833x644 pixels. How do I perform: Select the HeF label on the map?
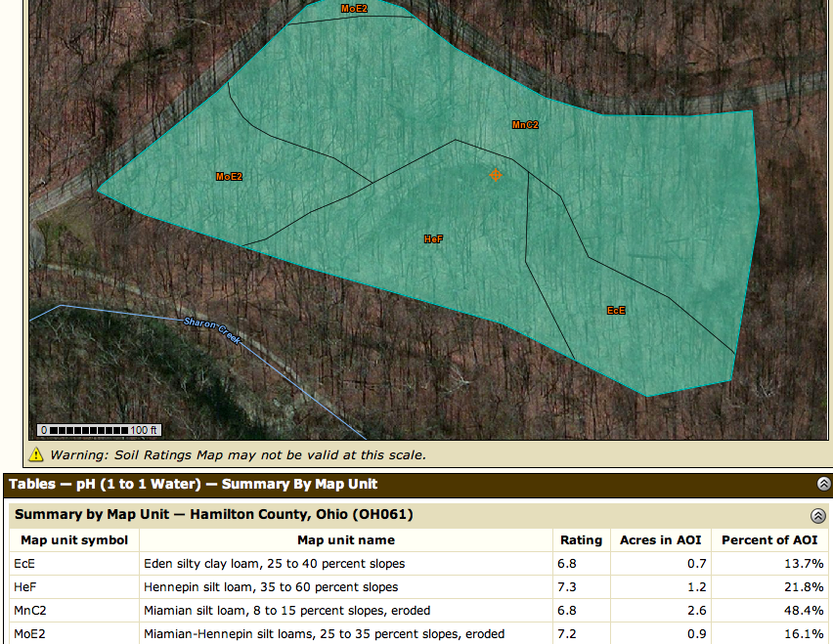coord(433,239)
